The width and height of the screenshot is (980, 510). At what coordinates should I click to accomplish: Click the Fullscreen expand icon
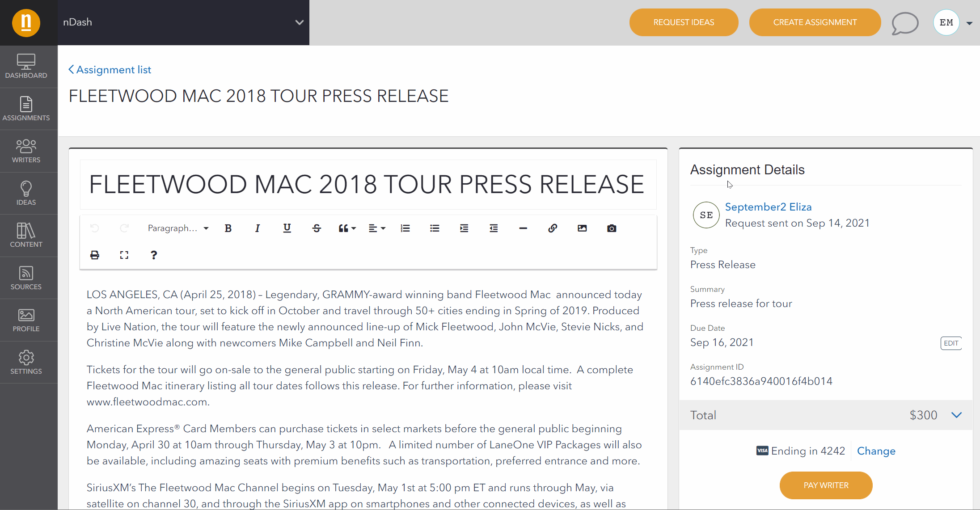124,255
